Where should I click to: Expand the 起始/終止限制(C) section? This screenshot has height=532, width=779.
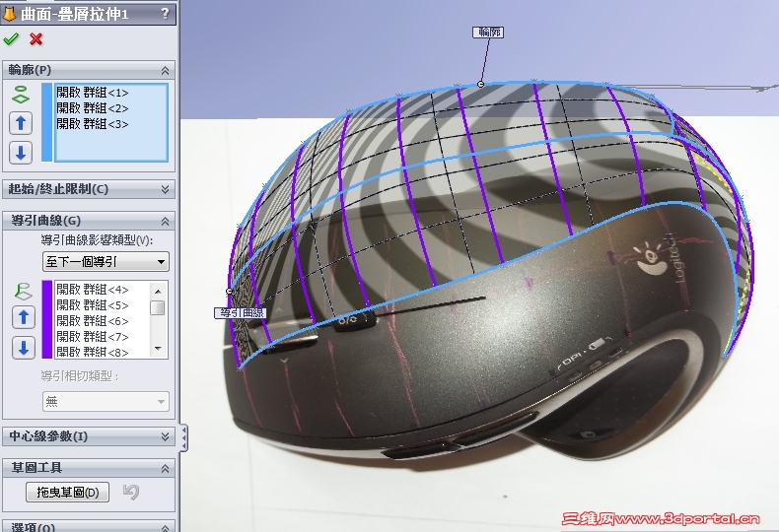coord(165,189)
